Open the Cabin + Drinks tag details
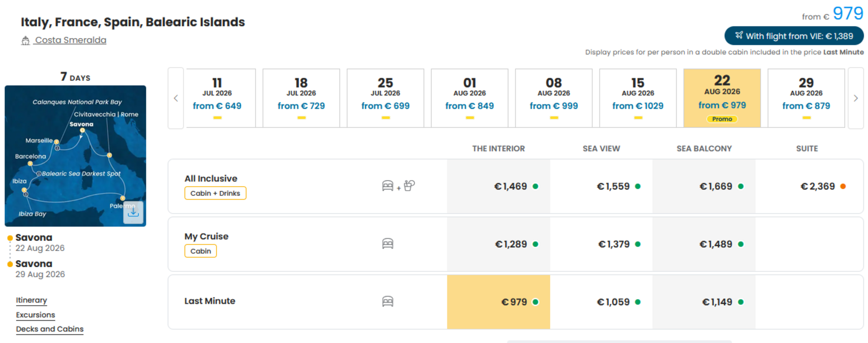 point(215,193)
